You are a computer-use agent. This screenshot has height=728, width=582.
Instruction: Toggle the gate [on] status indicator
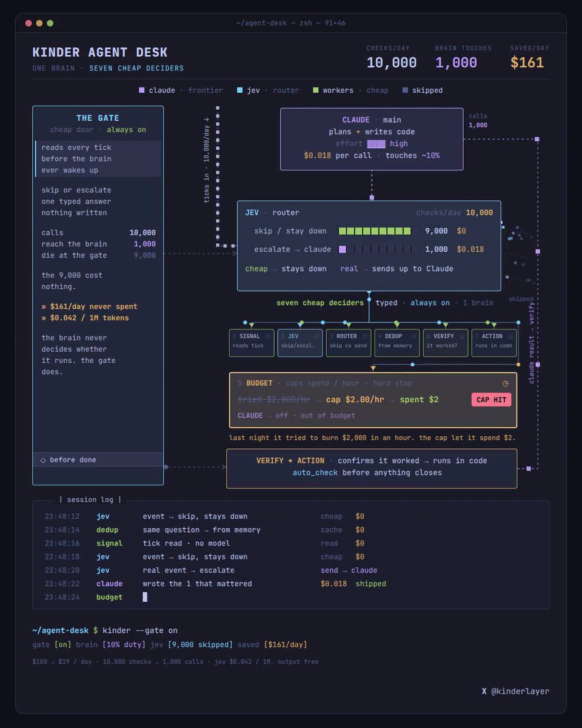click(x=62, y=644)
